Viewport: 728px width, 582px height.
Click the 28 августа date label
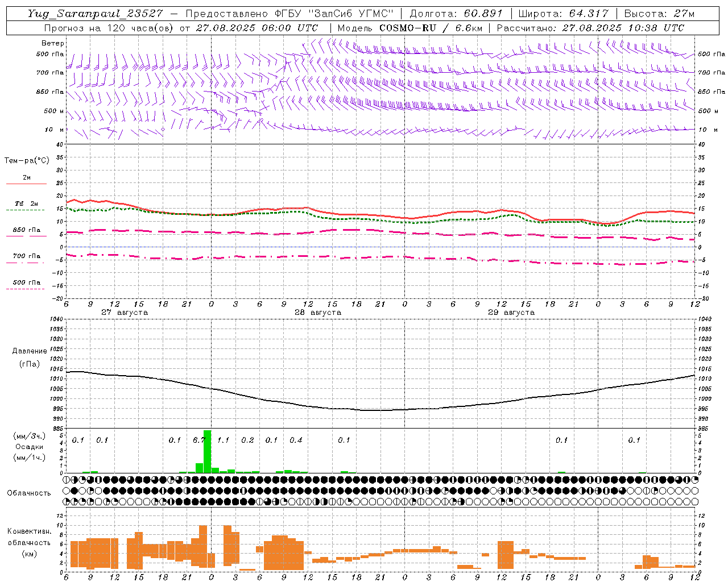(x=318, y=313)
